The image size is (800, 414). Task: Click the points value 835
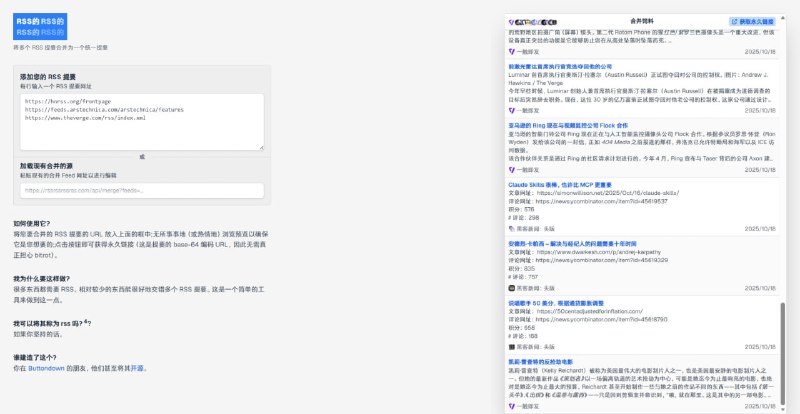529,269
